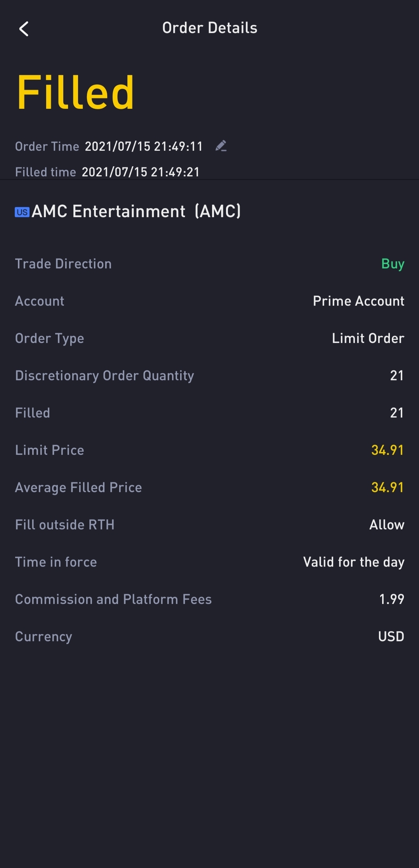
Task: Tap the back arrow icon
Action: 24,29
